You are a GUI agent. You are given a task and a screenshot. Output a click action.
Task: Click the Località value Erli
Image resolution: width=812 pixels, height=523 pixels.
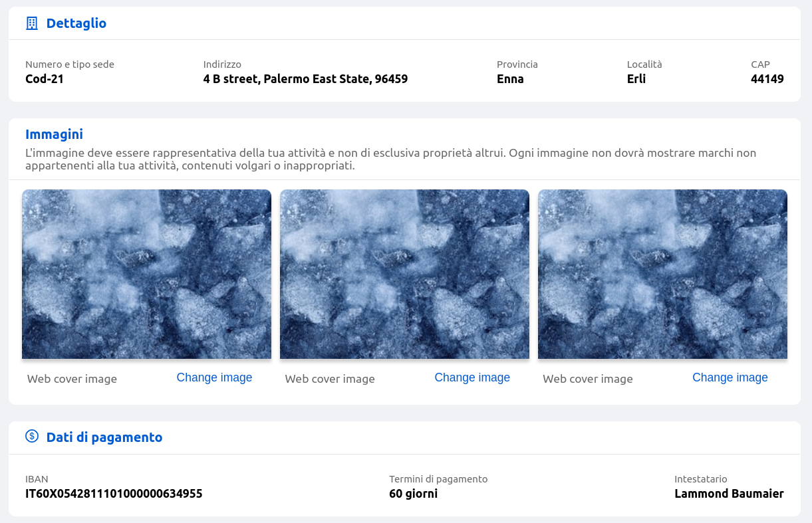[636, 79]
